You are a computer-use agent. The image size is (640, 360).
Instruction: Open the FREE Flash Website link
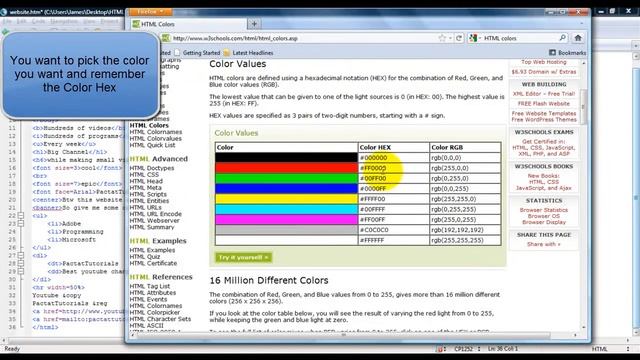point(544,104)
